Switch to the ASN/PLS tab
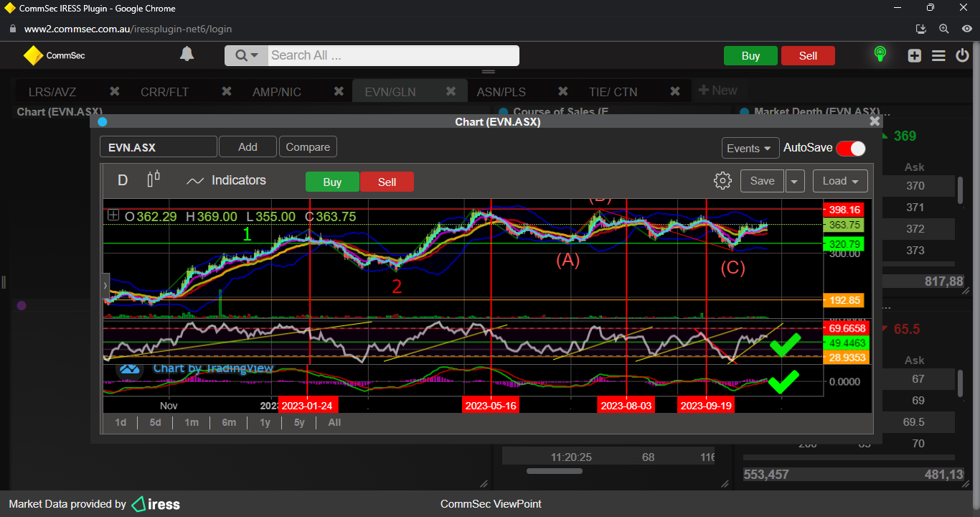Viewport: 980px width, 517px height. pos(501,92)
